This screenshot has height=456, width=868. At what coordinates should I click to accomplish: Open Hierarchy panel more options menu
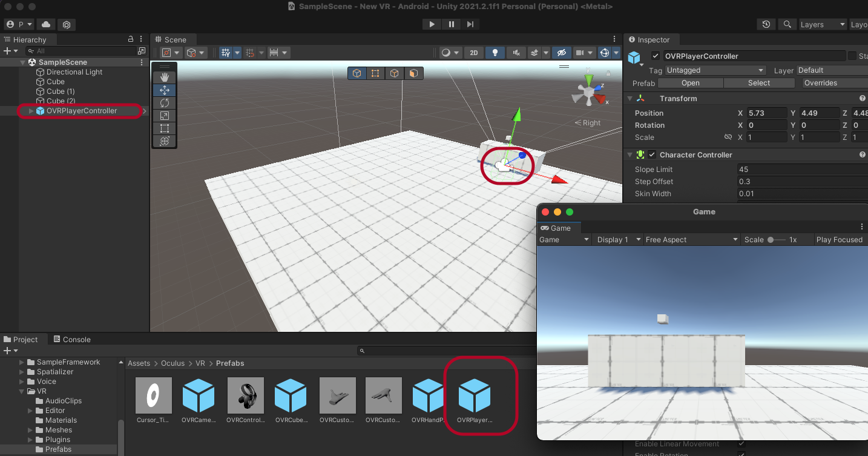point(141,39)
